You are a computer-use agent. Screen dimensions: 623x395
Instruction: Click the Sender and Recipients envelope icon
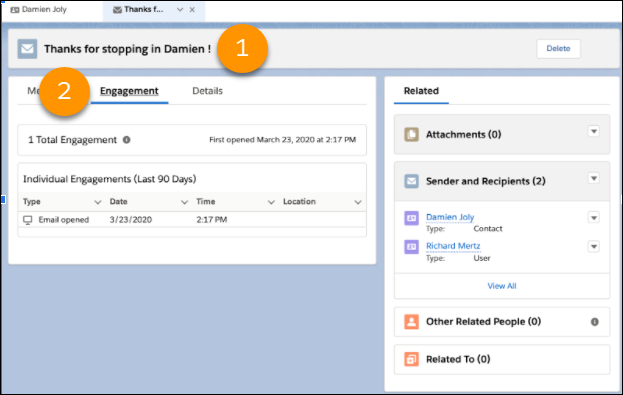click(411, 181)
